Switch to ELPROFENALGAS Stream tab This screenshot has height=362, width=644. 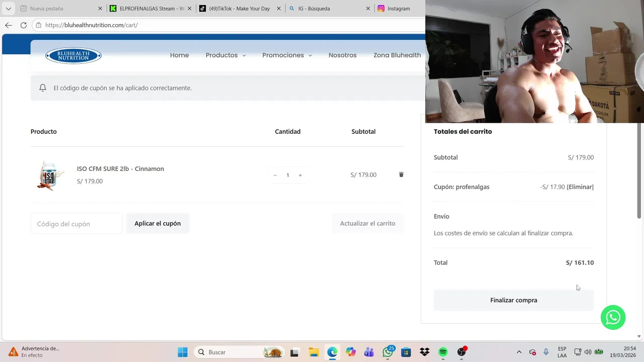click(x=151, y=9)
